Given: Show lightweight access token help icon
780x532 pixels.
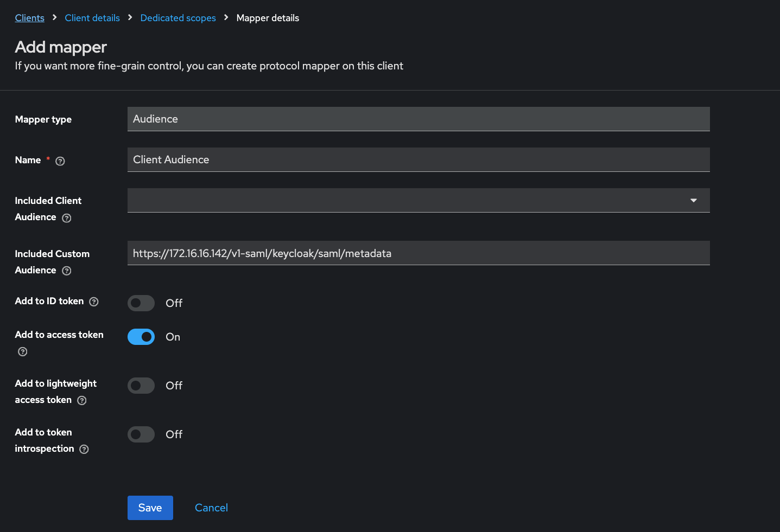Looking at the screenshot, I should pos(82,400).
